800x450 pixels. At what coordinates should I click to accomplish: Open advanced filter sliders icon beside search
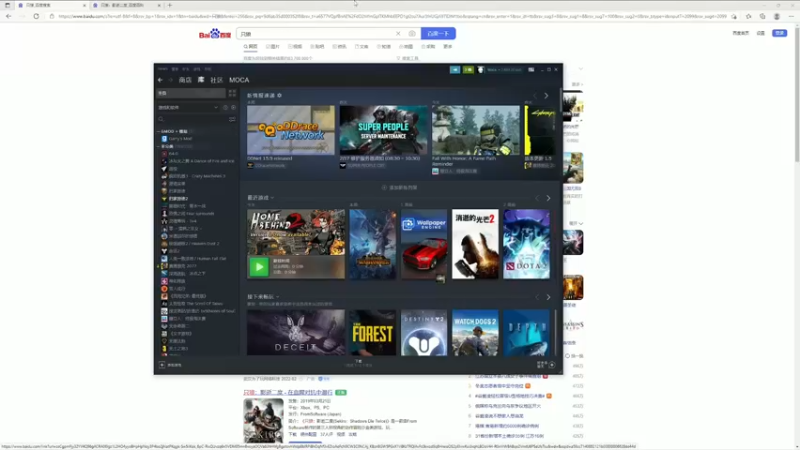[x=232, y=119]
